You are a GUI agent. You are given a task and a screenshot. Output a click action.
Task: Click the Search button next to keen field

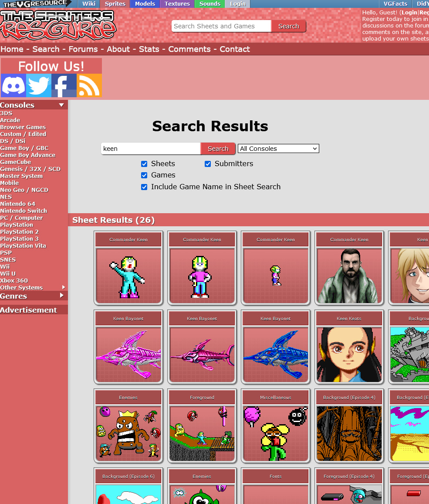[218, 149]
